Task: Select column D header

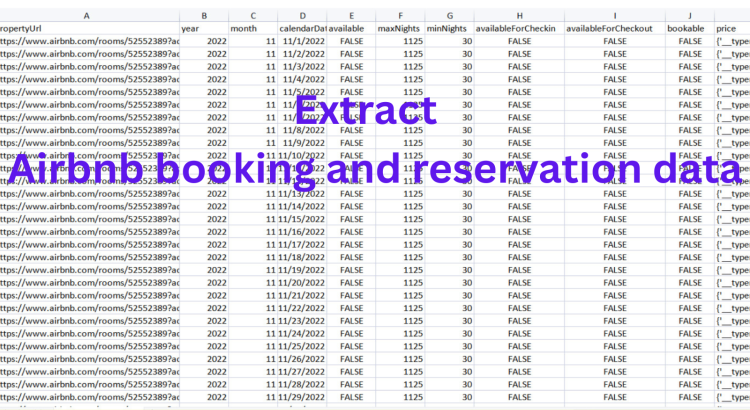Action: (x=302, y=16)
